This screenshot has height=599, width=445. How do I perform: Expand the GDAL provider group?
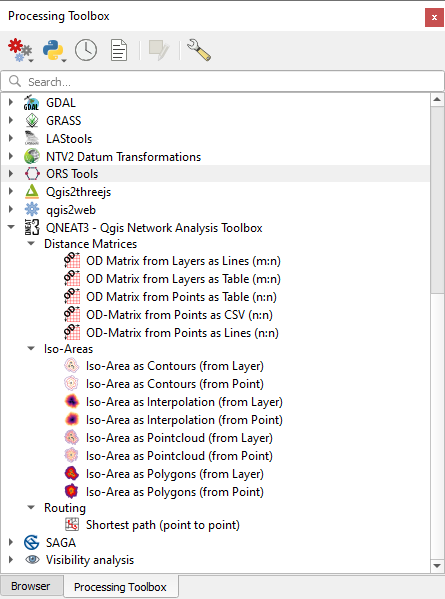pyautogui.click(x=11, y=102)
